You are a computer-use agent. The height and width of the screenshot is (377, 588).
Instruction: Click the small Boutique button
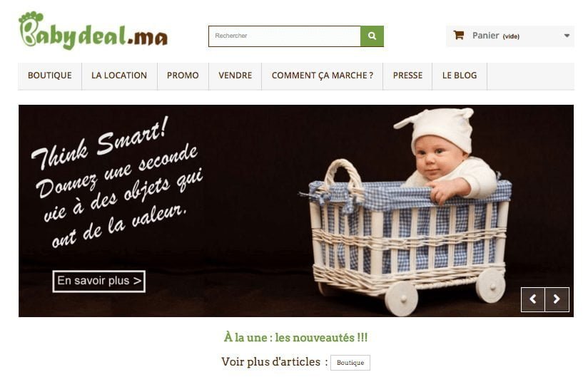(x=350, y=363)
